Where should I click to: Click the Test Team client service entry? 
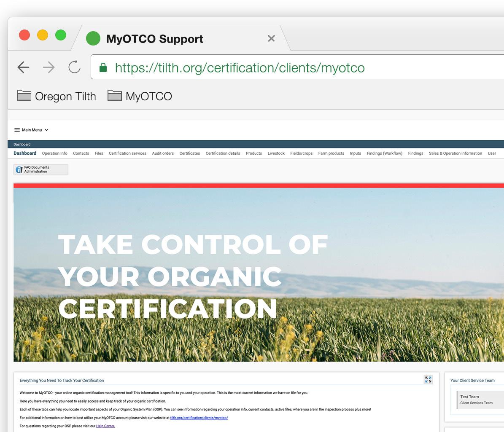pos(480,400)
